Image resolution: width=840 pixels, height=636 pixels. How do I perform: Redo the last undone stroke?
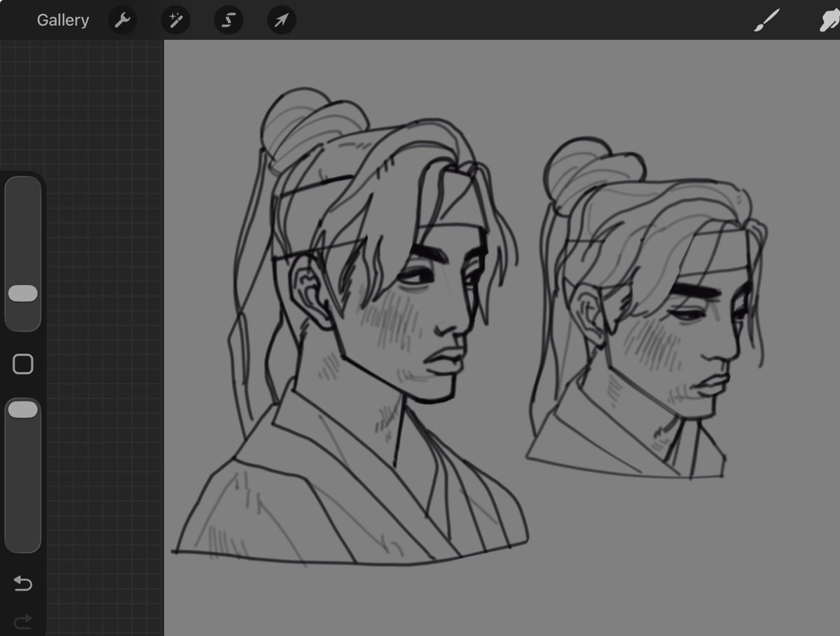click(23, 621)
